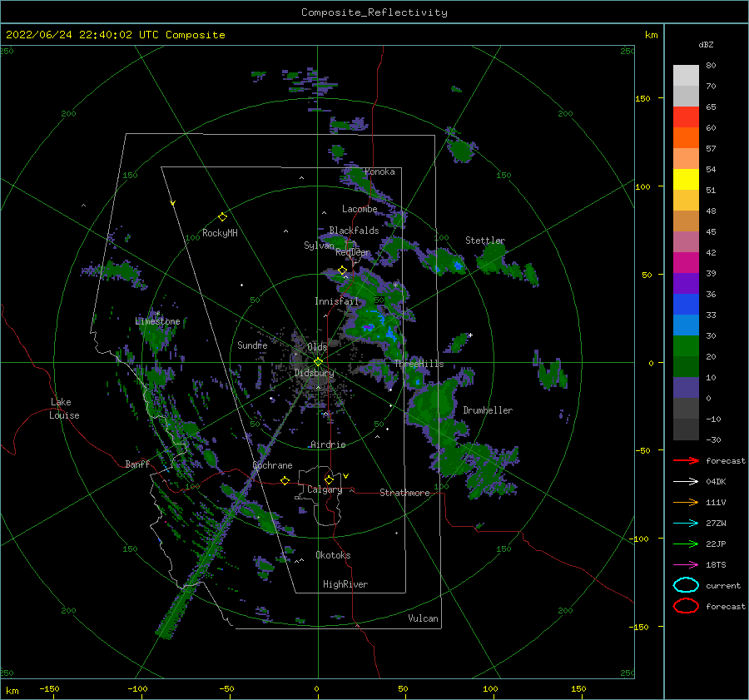Click the 27ZW legend text
The height and width of the screenshot is (700, 749).
click(x=716, y=524)
